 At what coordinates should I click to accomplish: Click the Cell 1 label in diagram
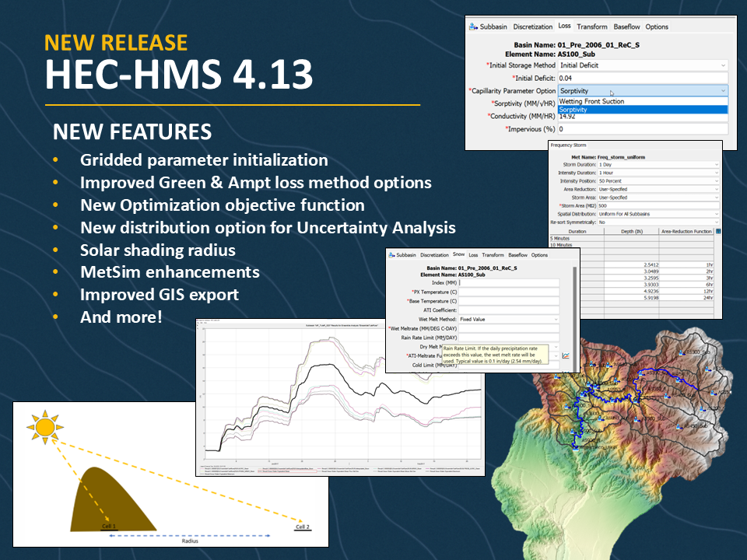(109, 527)
